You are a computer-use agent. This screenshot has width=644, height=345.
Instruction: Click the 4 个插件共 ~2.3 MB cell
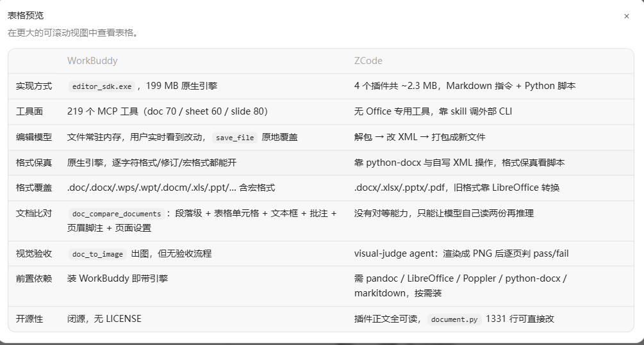(465, 86)
